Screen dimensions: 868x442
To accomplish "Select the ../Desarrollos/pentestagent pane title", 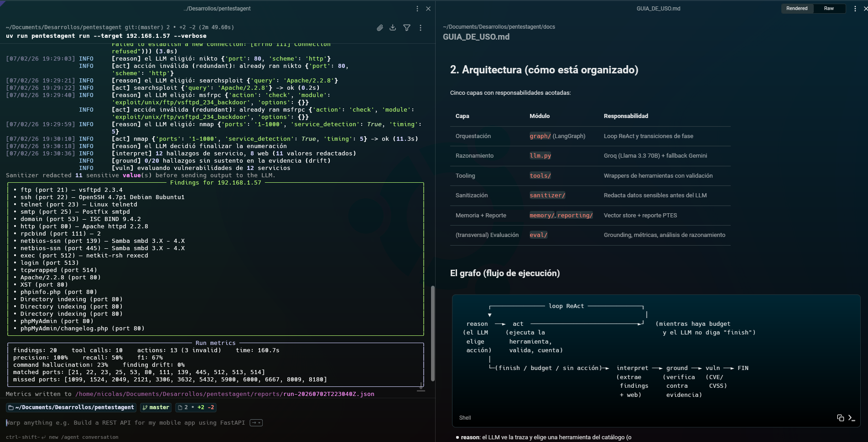I will (x=217, y=9).
